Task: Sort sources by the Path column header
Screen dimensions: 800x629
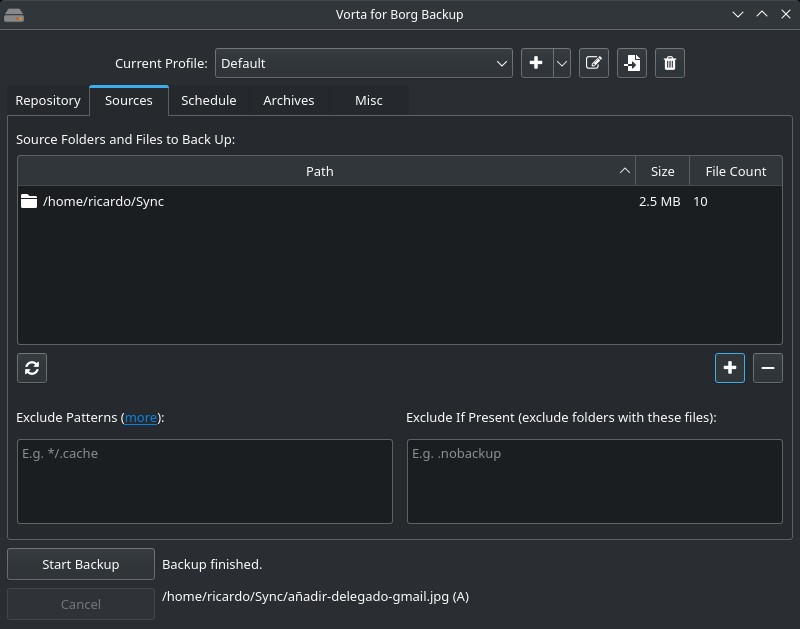Action: pyautogui.click(x=327, y=171)
